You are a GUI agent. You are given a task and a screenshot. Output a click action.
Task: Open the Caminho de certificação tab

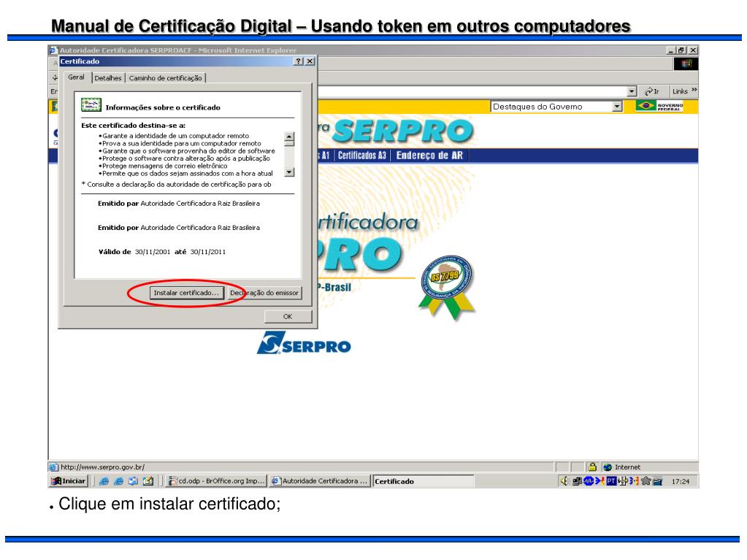[x=165, y=78]
